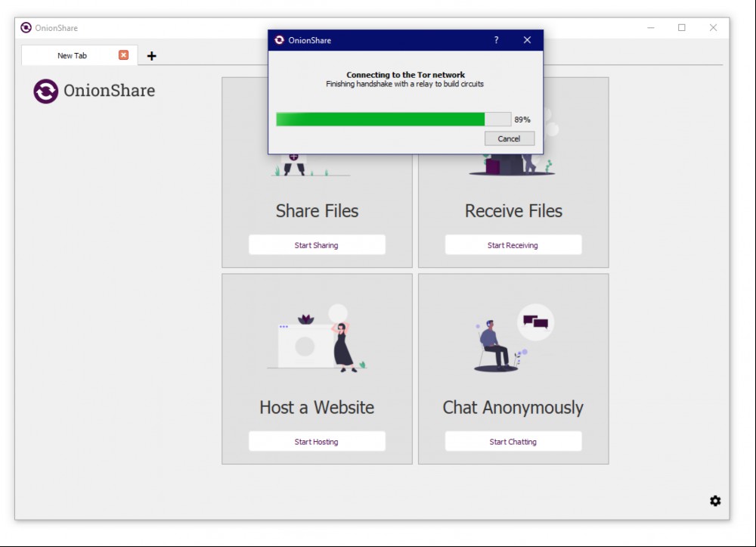The height and width of the screenshot is (547, 756).
Task: Click the Chat Anonymously illustration
Action: tap(513, 338)
